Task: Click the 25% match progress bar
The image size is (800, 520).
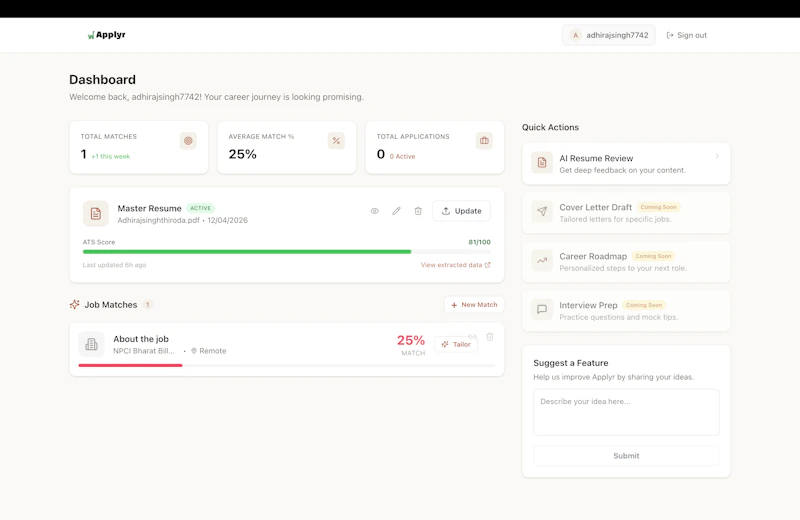Action: point(286,365)
